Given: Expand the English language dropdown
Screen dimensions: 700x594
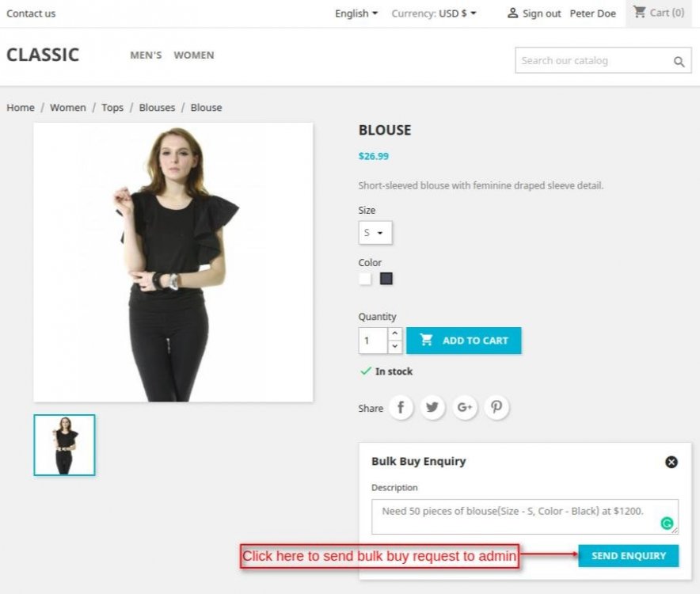Looking at the screenshot, I should [356, 13].
